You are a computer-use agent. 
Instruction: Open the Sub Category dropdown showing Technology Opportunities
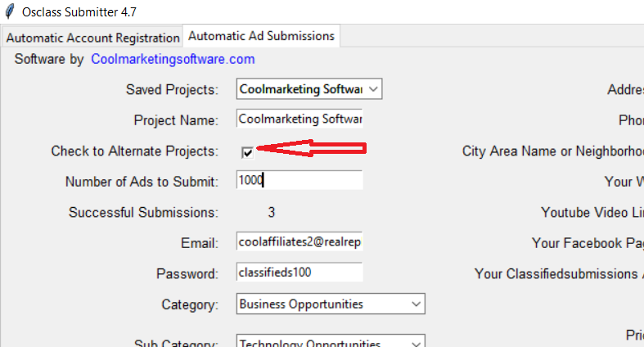(331, 341)
